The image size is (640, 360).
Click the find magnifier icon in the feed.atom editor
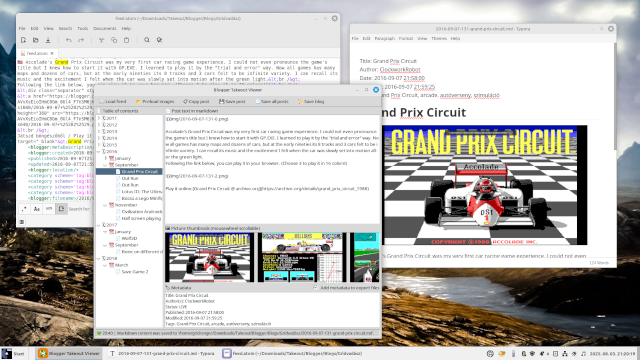(x=147, y=40)
